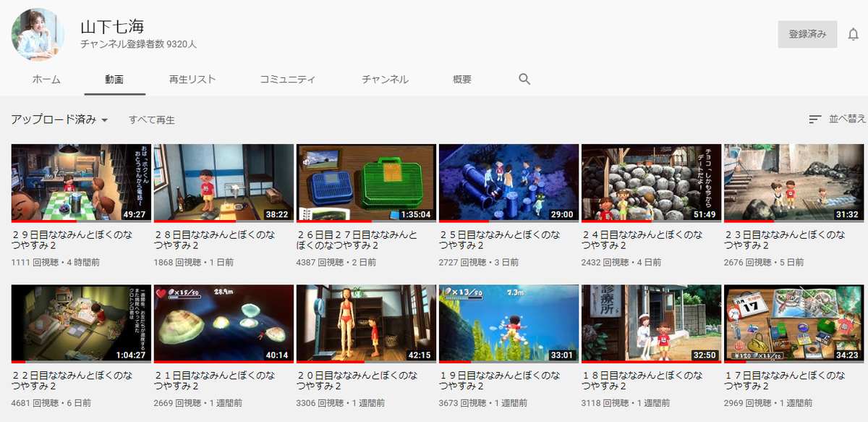The height and width of the screenshot is (422, 868).
Task: Click the 2969 回視聴・1 週間前 text
Action: pos(768,402)
